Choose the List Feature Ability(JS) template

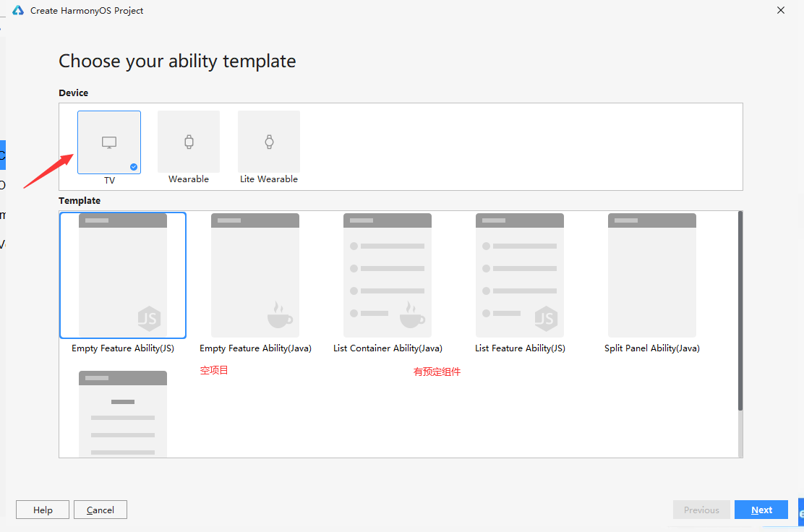(x=520, y=275)
